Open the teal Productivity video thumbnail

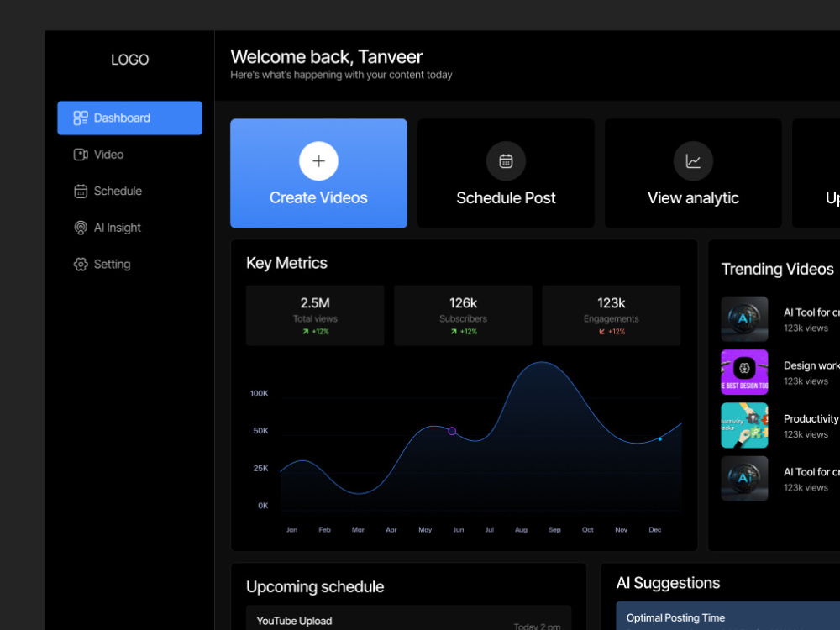point(744,425)
